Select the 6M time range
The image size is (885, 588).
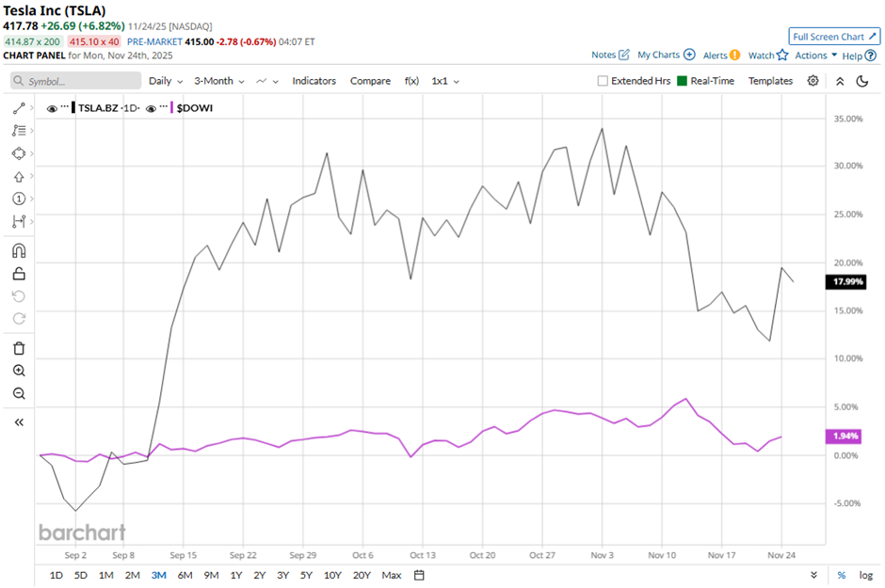[185, 575]
